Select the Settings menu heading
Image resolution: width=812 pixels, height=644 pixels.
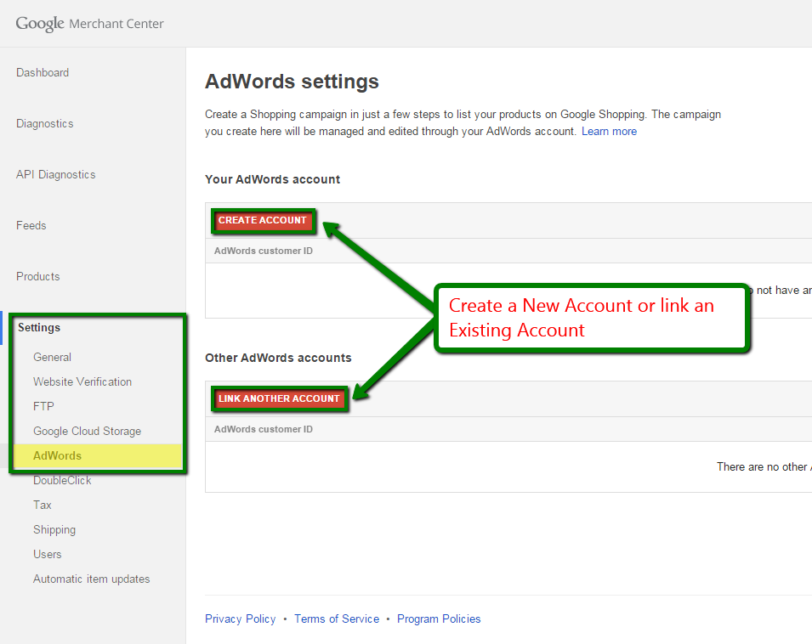pyautogui.click(x=39, y=327)
